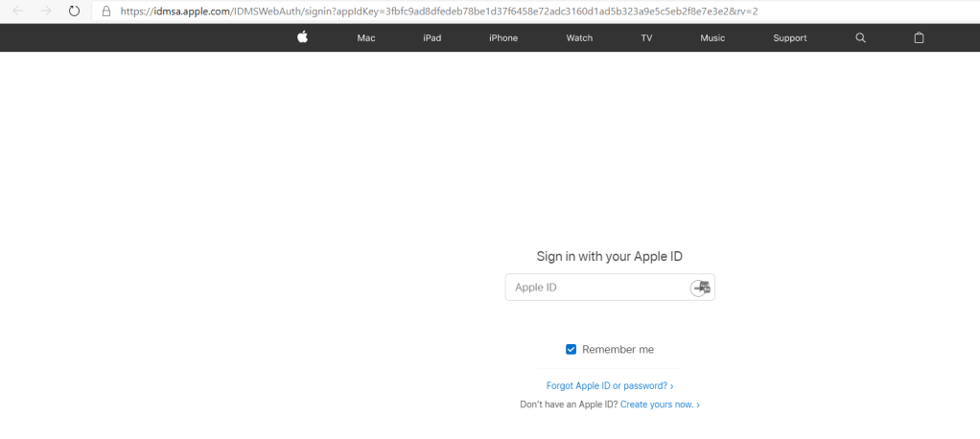Focus the Apple ID text field

pyautogui.click(x=595, y=288)
